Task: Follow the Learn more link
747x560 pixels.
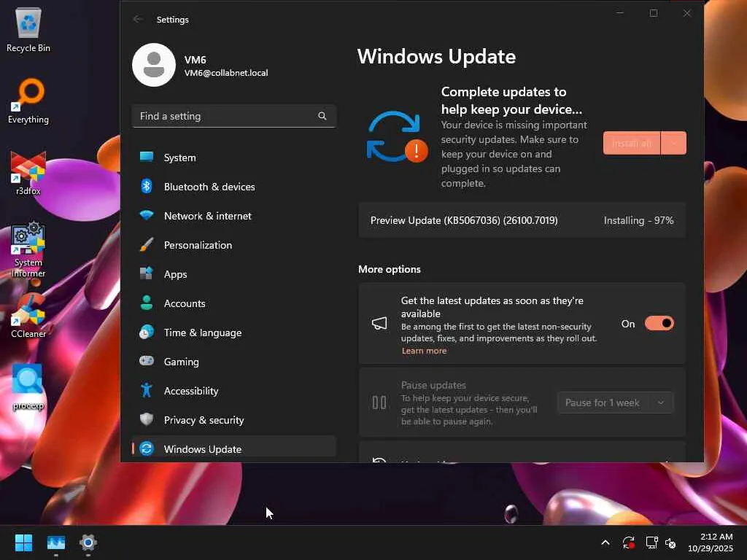Action: tap(424, 351)
